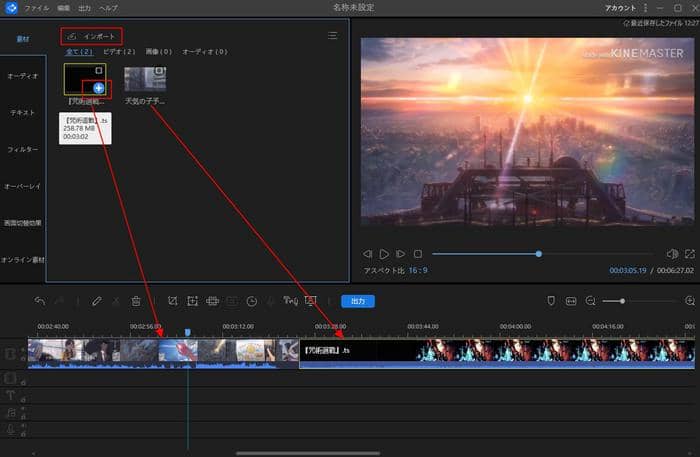Click the horizontal timeline scrollbar
The image size is (700, 457).
pyautogui.click(x=308, y=453)
